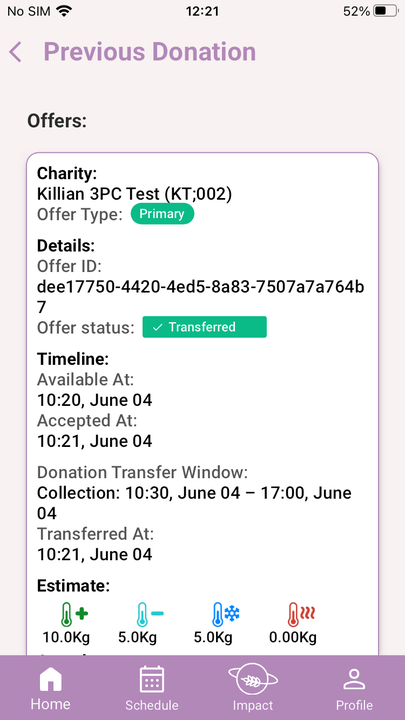Image resolution: width=405 pixels, height=720 pixels.
Task: Tap the Previous Donation page title
Action: [x=150, y=51]
